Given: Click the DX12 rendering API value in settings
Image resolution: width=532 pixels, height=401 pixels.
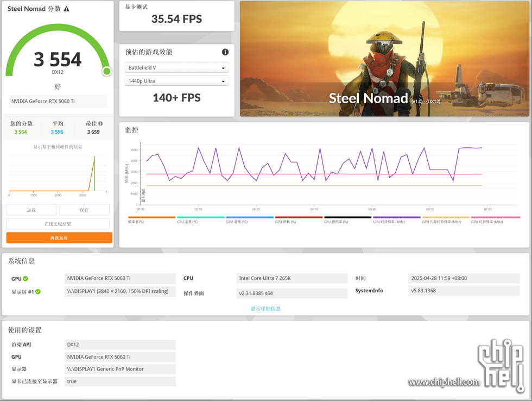Looking at the screenshot, I should point(120,344).
